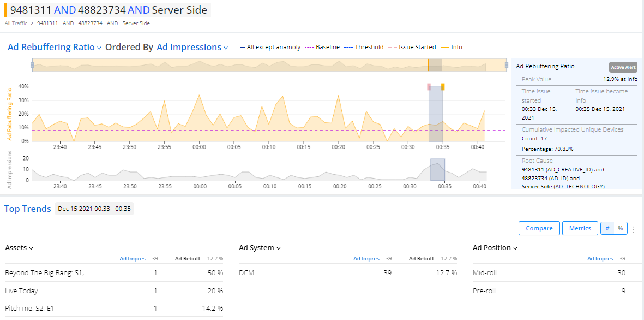Select the 9481311__AND__48823734__AND__Server Side breadcrumb
The height and width of the screenshot is (320, 644).
pos(93,23)
